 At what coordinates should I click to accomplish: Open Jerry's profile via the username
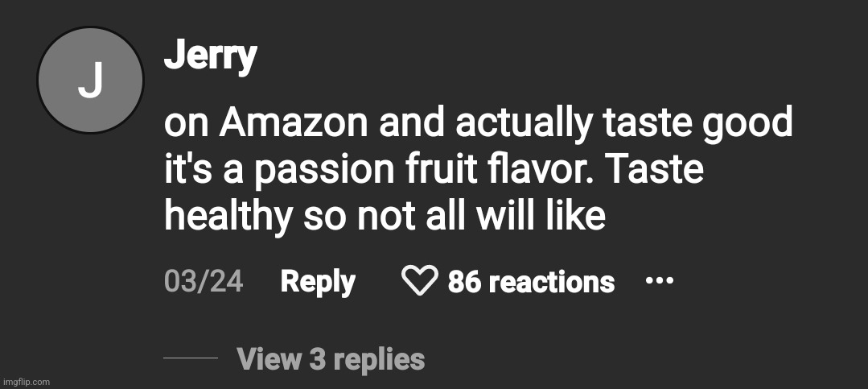pyautogui.click(x=210, y=56)
